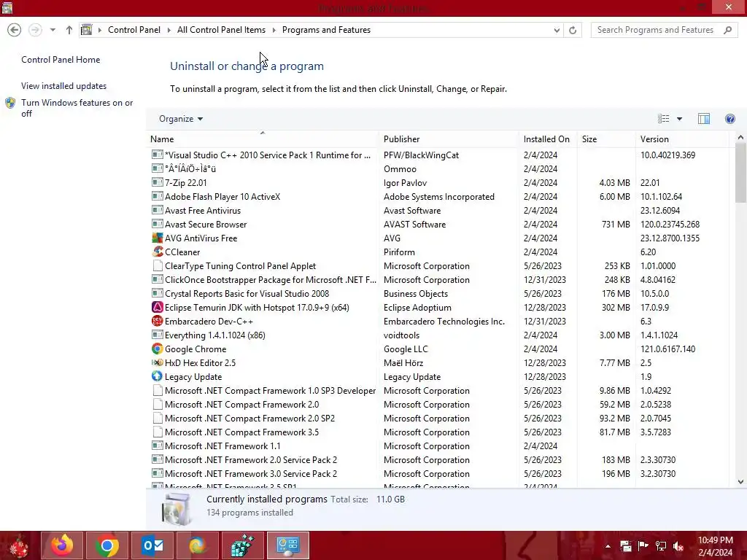
Task: Click the change view icon
Action: coord(664,119)
